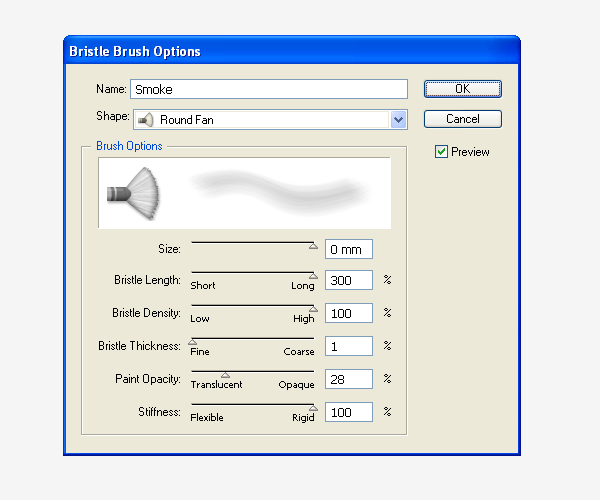Click the Low label under Bristle Density

coord(200,319)
